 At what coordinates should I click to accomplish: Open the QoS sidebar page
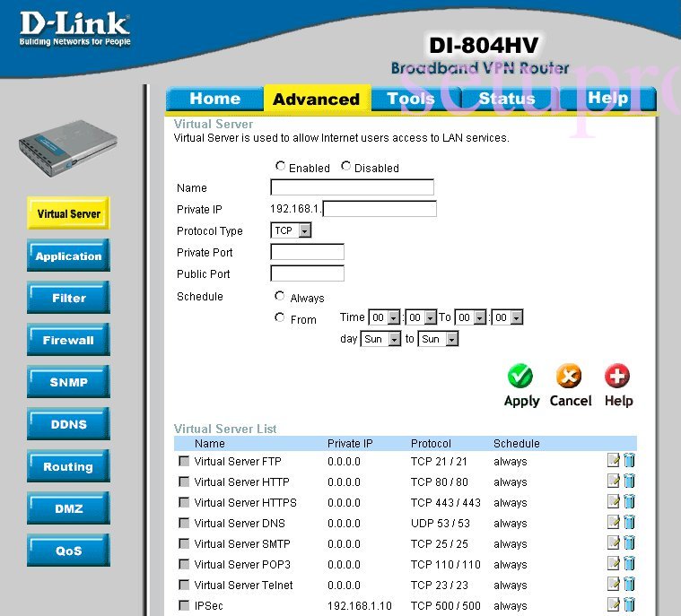[x=68, y=551]
